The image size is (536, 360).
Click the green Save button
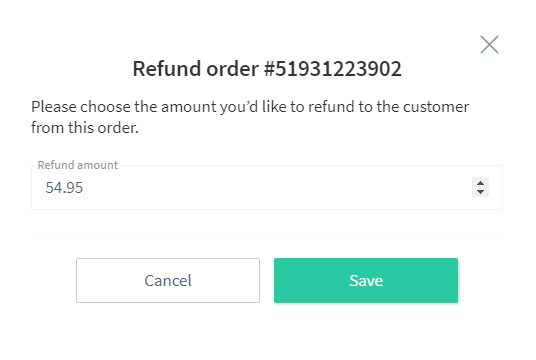pos(366,280)
